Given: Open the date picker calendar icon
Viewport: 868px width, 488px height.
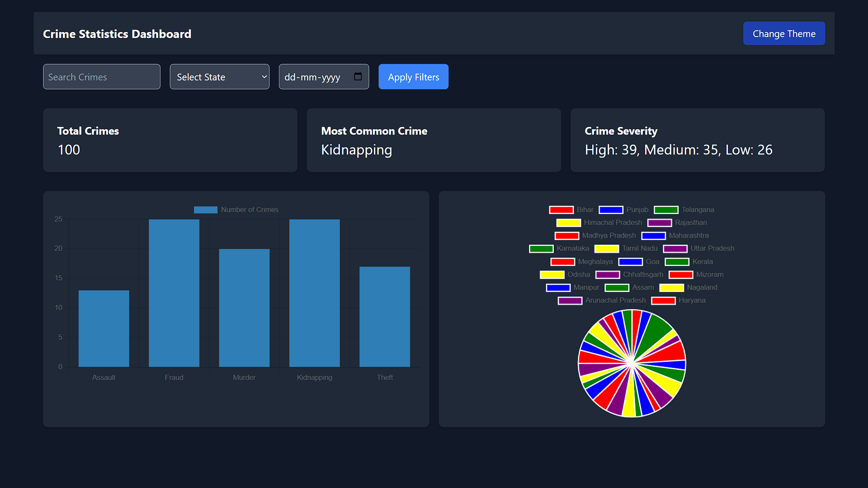Looking at the screenshot, I should click(x=358, y=77).
